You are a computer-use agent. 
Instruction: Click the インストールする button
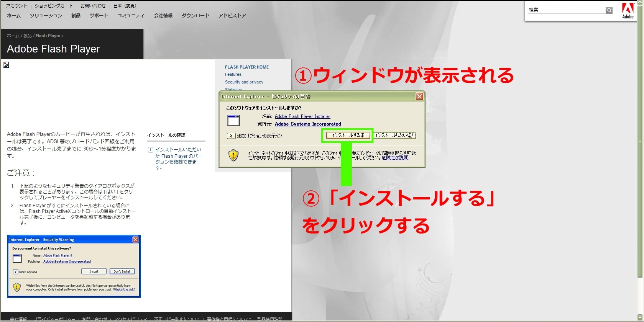(x=348, y=135)
